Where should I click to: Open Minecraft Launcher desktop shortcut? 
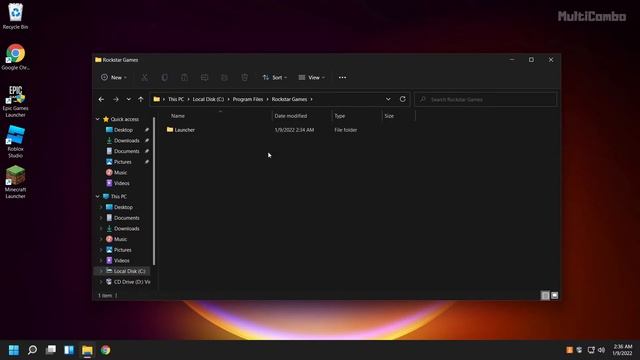[15, 182]
